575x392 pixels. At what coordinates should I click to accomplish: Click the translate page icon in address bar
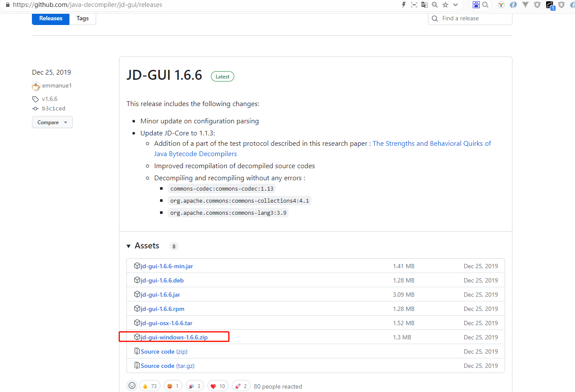(424, 5)
